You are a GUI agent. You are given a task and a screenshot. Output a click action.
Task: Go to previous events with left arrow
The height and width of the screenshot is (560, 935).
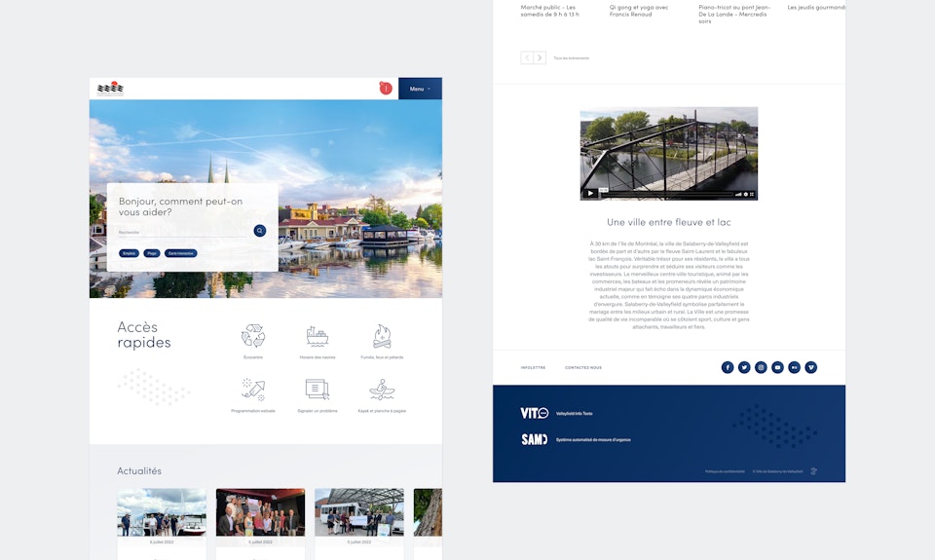pos(527,58)
